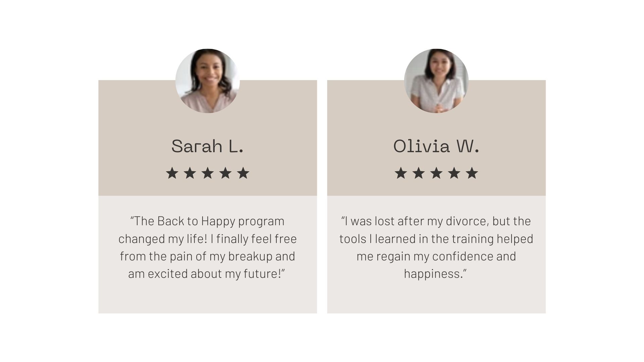Screen dimensions: 644x362
Task: Click the fourth star in Sarah's rating
Action: (225, 173)
